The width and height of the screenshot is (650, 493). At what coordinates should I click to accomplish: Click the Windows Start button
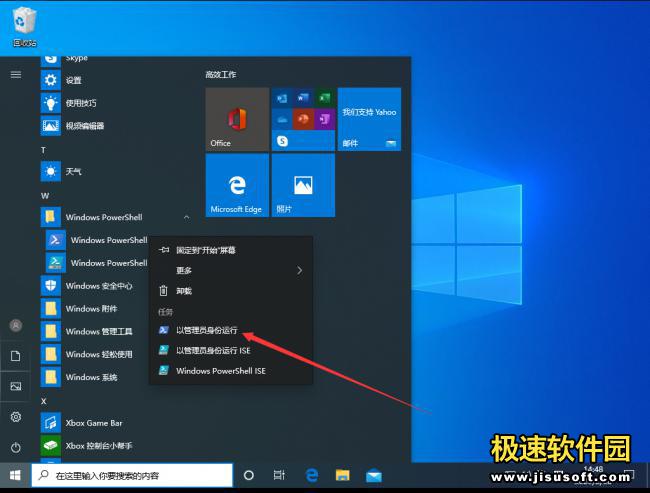coord(15,475)
